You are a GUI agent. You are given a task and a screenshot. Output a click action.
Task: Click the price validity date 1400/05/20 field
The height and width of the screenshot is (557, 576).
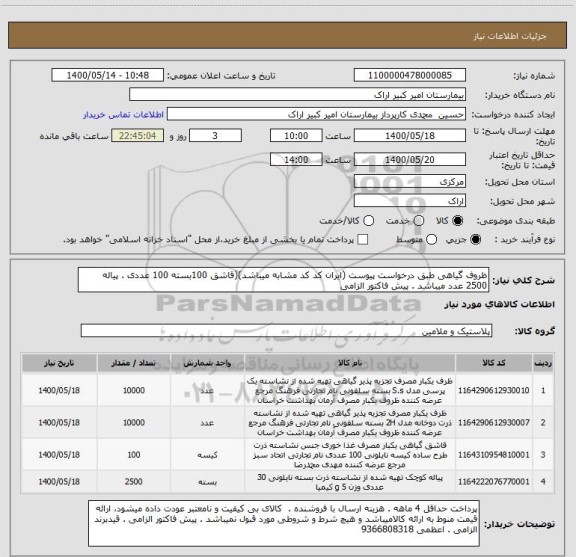(410, 159)
